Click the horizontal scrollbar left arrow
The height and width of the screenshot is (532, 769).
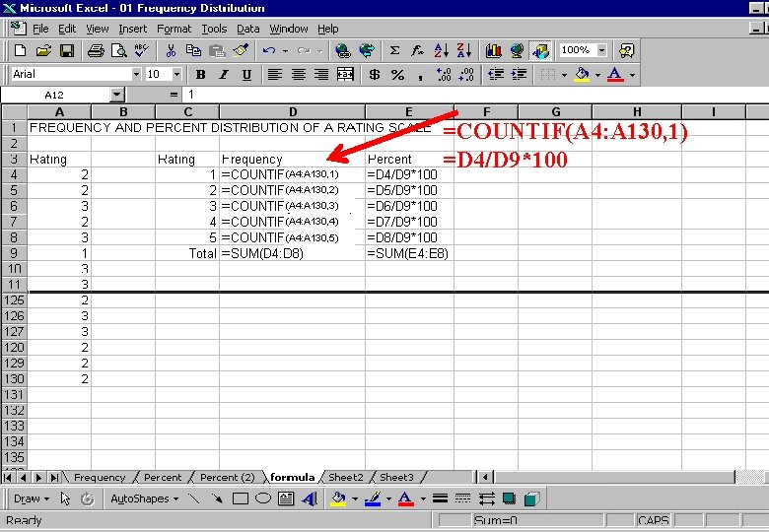[485, 477]
